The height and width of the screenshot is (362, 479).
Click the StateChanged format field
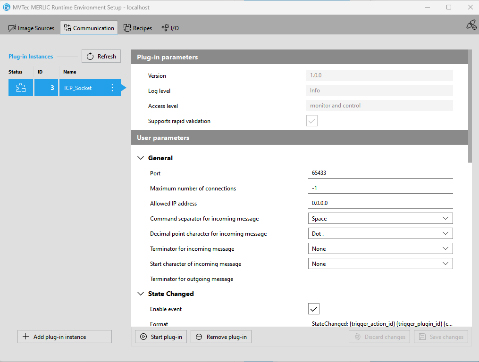381,324
